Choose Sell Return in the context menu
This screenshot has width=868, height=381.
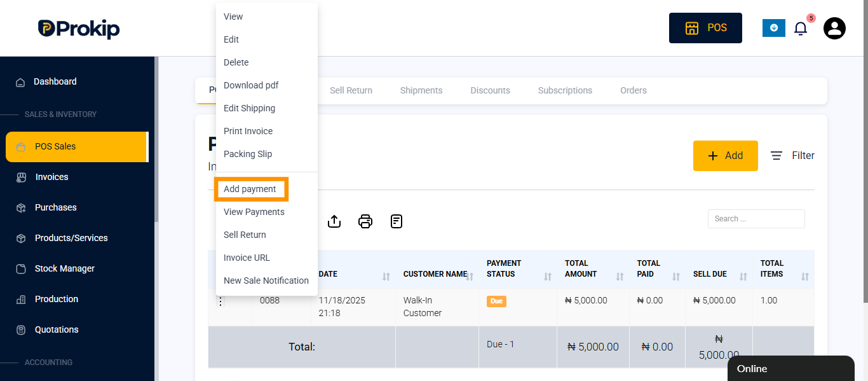267,235
